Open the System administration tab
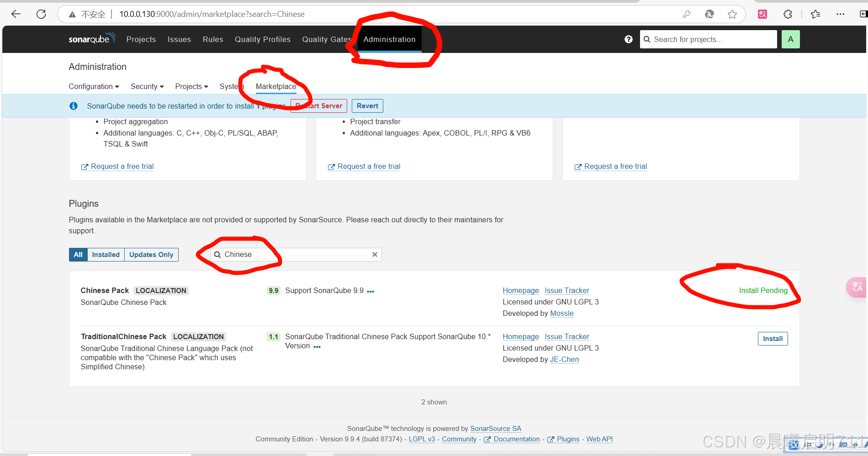 point(232,86)
